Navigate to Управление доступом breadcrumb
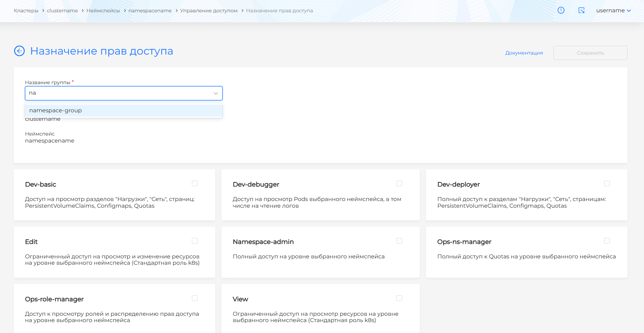The image size is (644, 333). (x=209, y=11)
